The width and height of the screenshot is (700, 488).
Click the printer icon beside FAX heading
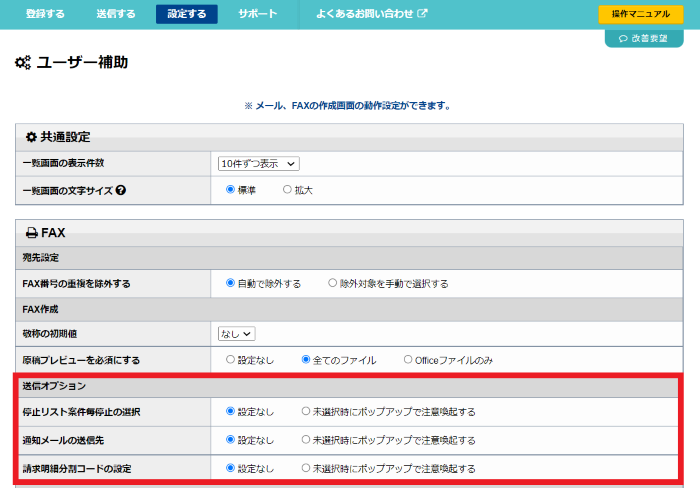pos(32,233)
